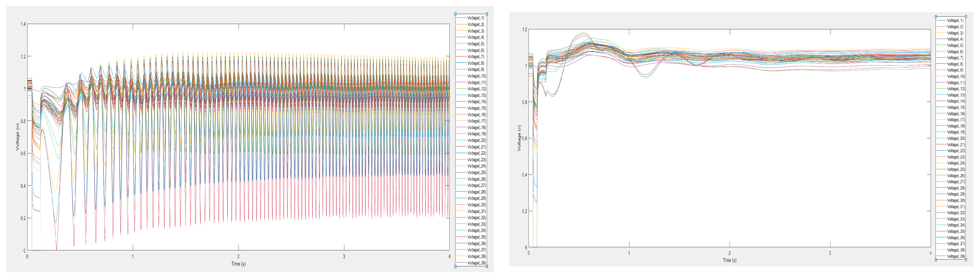Click top-left resize handle of left legend
980x277 pixels.
455,14
